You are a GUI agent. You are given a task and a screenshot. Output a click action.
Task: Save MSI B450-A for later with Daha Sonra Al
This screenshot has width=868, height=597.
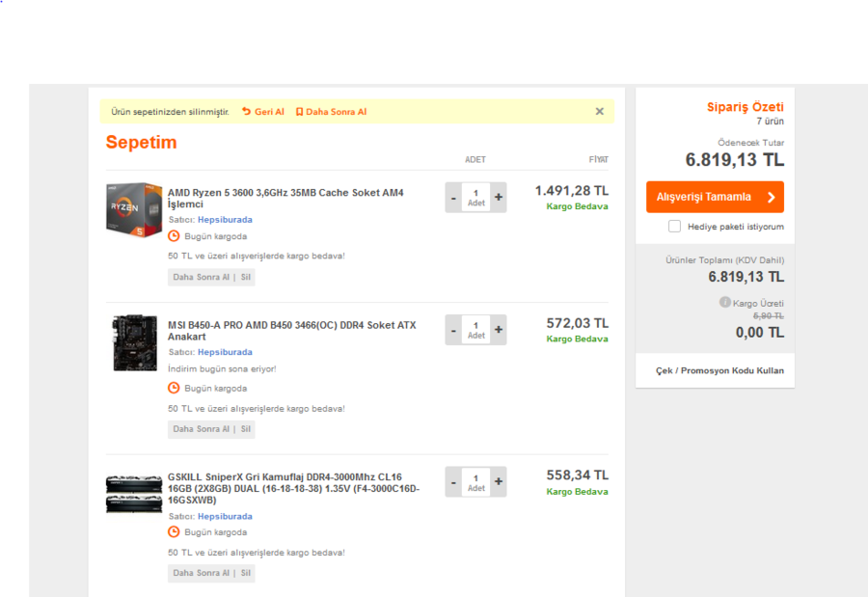[201, 429]
